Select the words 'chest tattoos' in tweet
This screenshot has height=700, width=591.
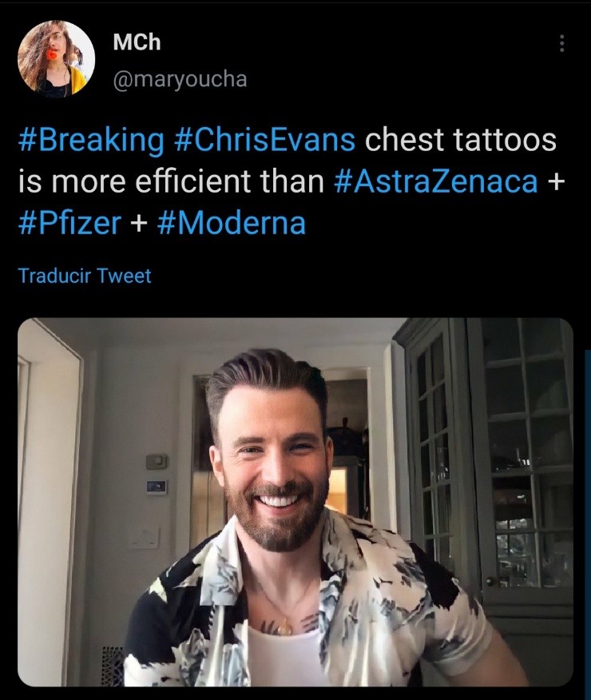point(460,139)
